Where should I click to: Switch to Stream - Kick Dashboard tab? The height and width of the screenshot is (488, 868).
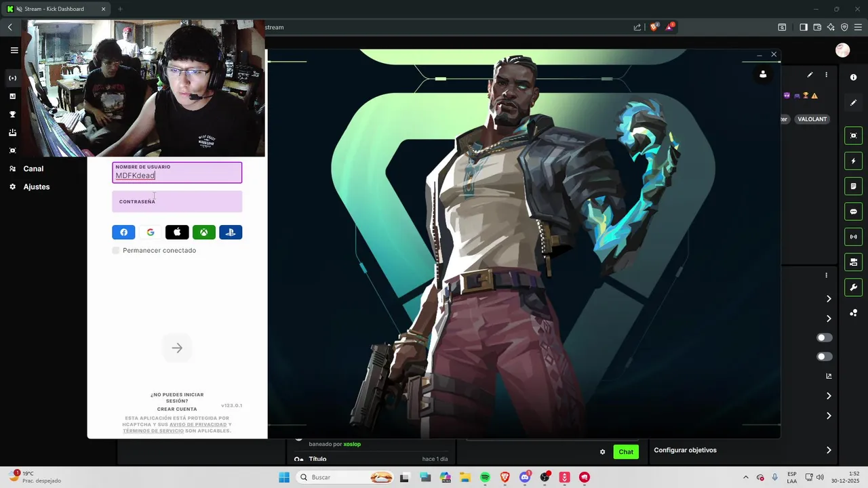pyautogui.click(x=57, y=9)
